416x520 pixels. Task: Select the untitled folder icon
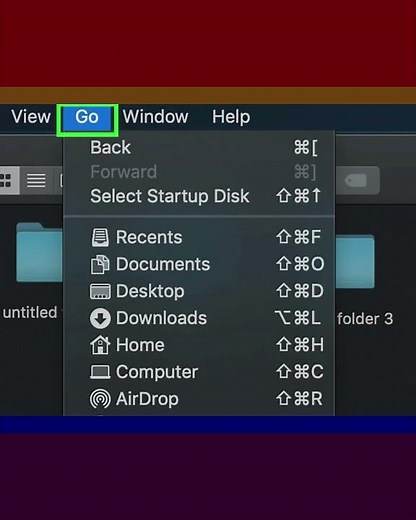click(39, 252)
